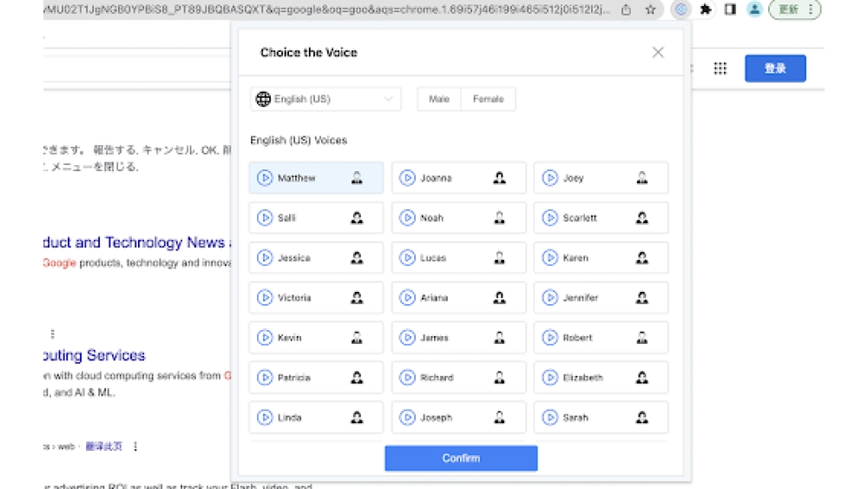
Task: Click play icon next to Richard
Action: [407, 377]
